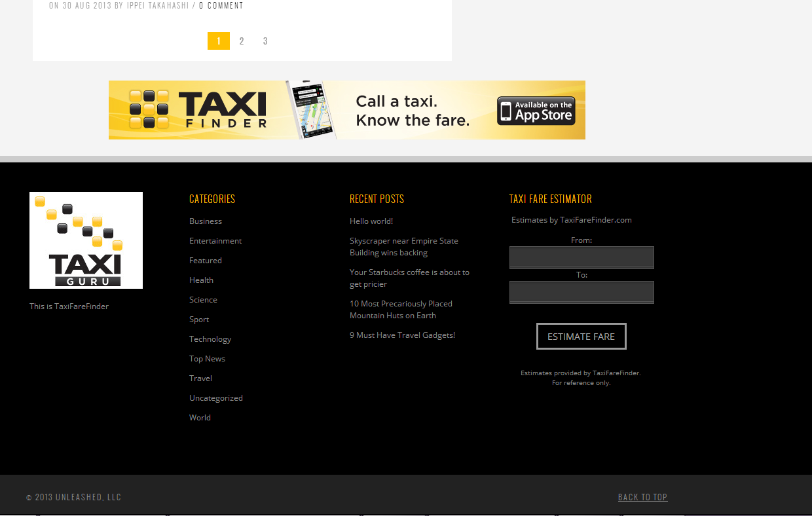Open the 10 Most Precariously Placed Huts post
Viewport: 812px width, 516px height.
coord(401,310)
